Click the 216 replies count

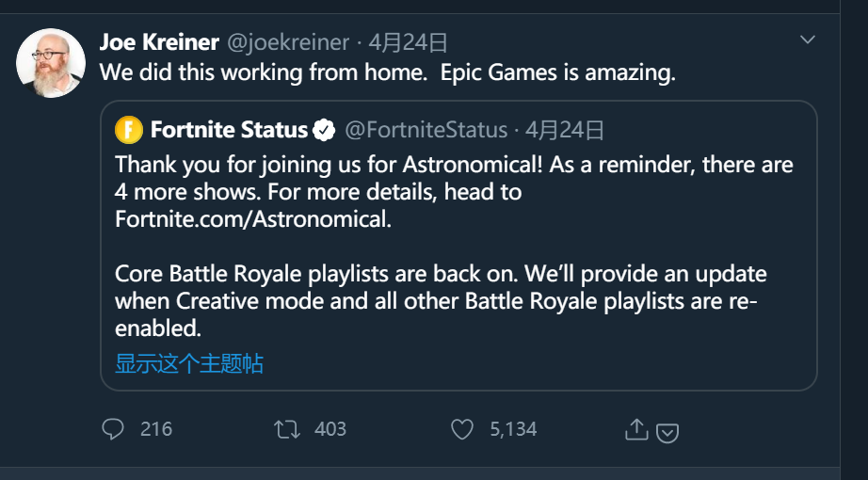(x=156, y=429)
